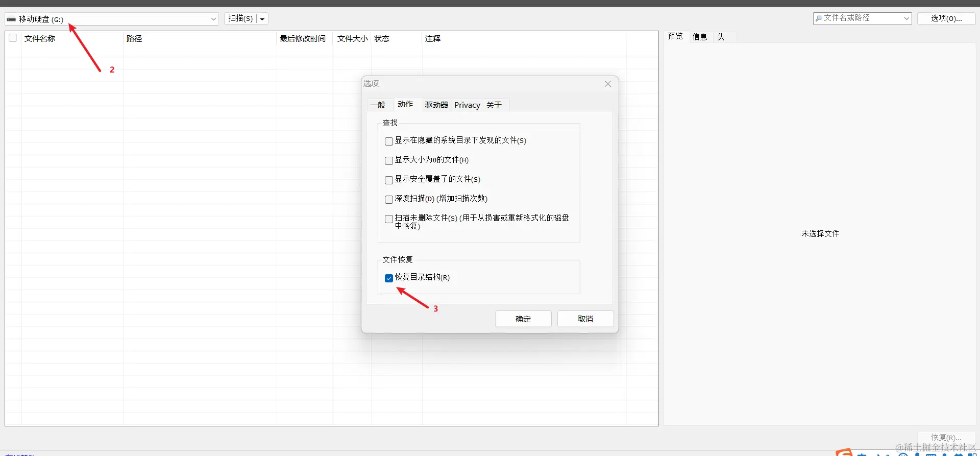Sort by the 注释 column header

pos(524,39)
